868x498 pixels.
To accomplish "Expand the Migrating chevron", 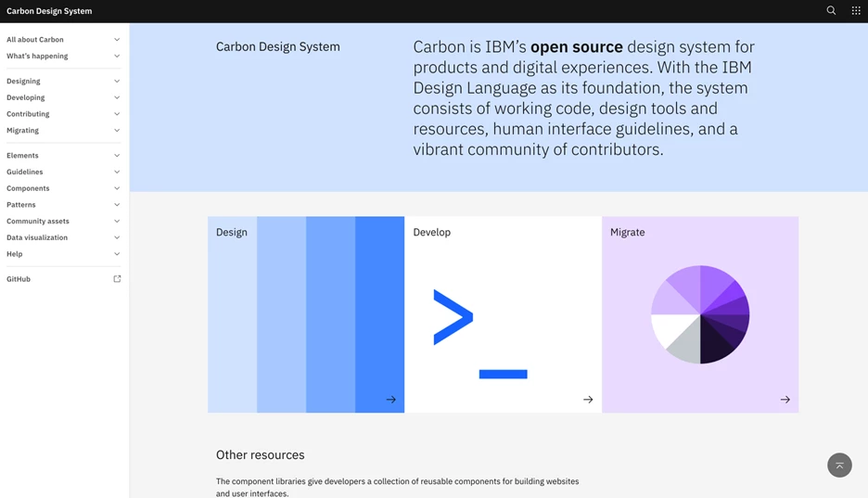I will [117, 131].
